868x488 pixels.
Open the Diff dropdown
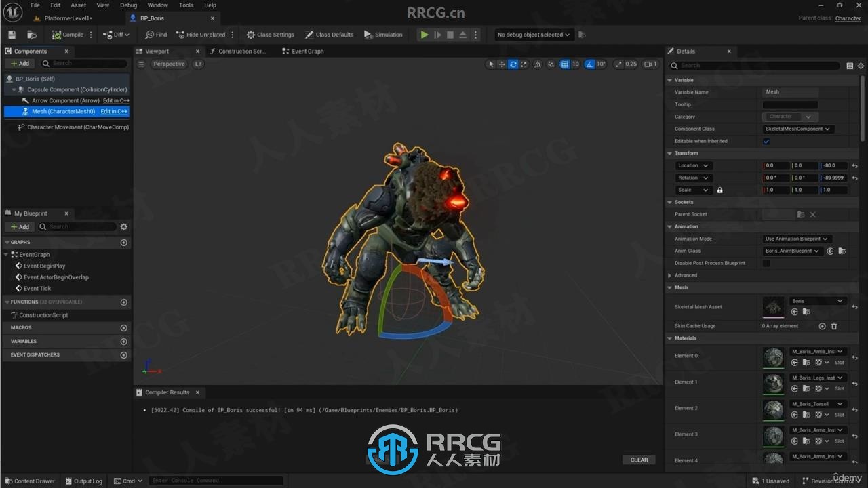click(116, 35)
